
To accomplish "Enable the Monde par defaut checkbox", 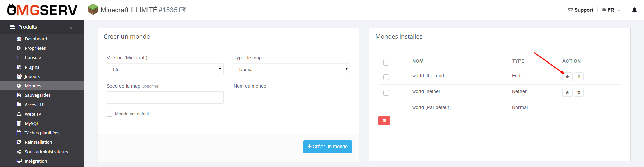I will (x=109, y=114).
